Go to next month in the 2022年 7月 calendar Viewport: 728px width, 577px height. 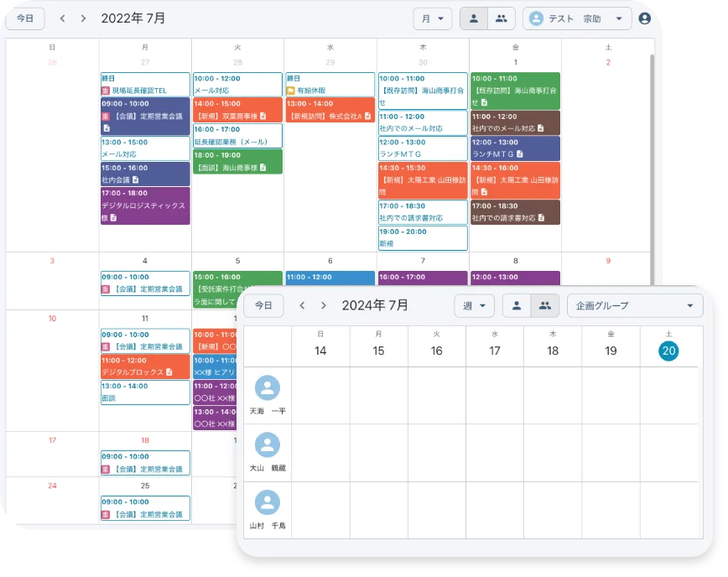point(83,18)
